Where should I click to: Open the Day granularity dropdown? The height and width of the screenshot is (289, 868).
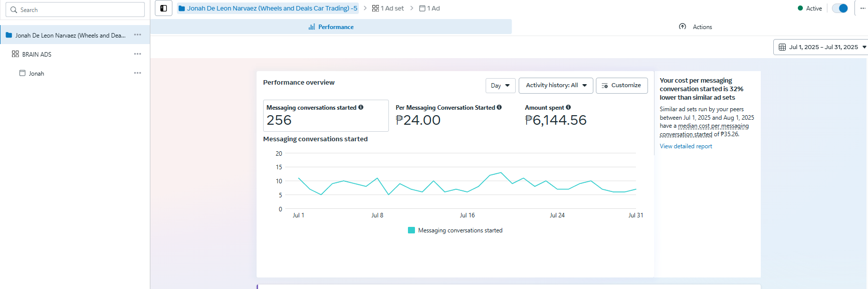(500, 86)
